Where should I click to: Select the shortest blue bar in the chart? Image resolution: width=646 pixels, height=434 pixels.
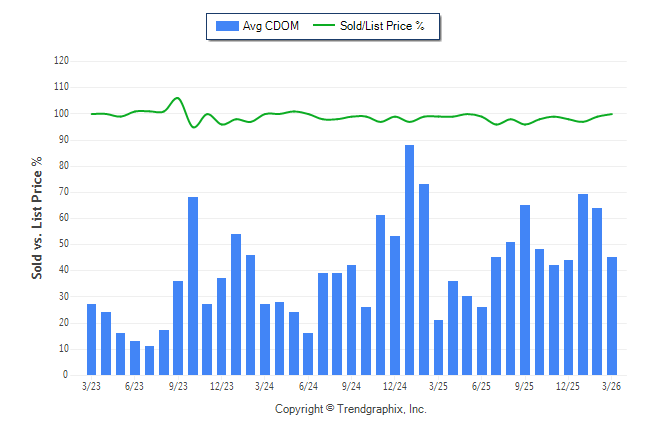point(150,360)
